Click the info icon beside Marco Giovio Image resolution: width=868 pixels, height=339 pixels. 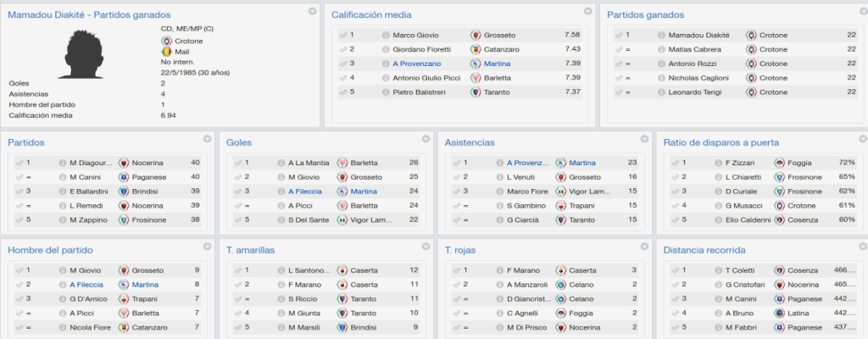click(x=386, y=35)
